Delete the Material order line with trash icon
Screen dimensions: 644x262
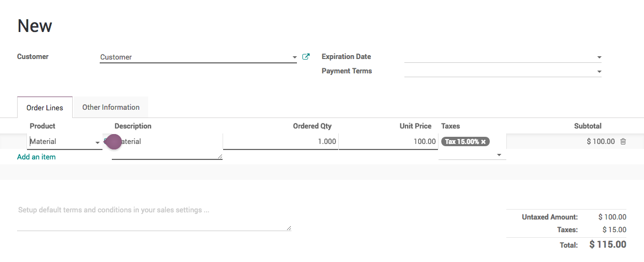pos(623,142)
